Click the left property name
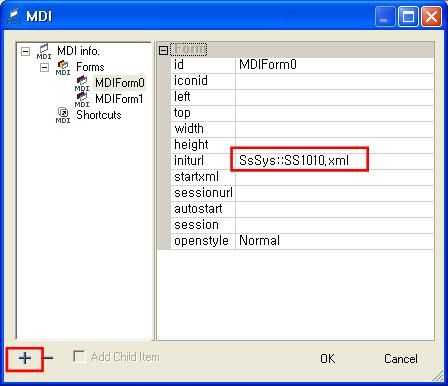 point(182,97)
